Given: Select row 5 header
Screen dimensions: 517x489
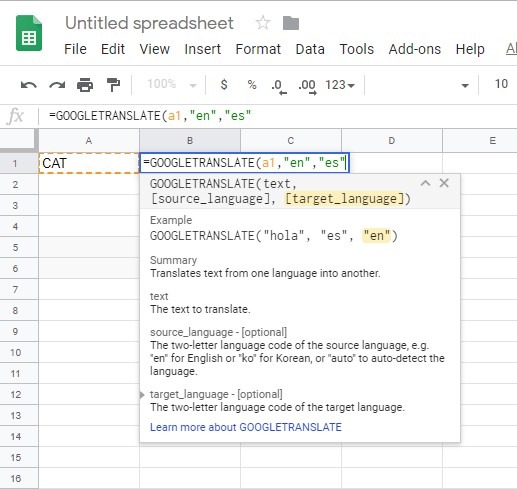Looking at the screenshot, I should pos(19,247).
